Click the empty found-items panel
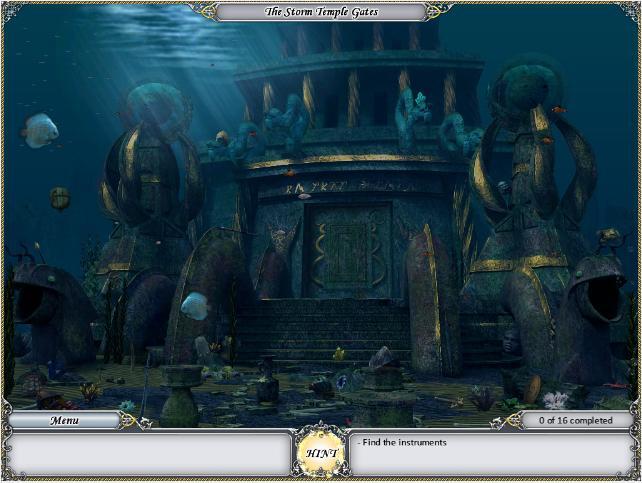 click(149, 455)
